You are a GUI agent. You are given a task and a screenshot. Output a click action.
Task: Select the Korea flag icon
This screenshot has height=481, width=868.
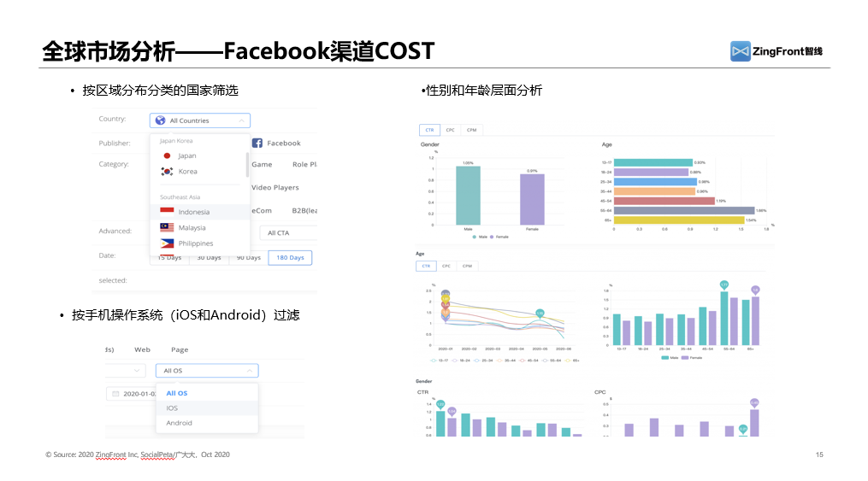(167, 172)
